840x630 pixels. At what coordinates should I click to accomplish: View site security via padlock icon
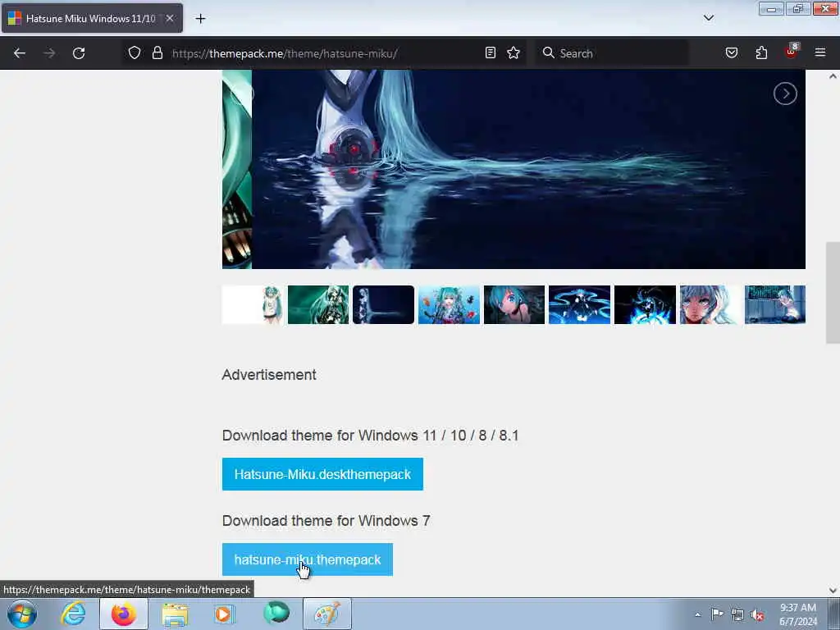coord(157,52)
